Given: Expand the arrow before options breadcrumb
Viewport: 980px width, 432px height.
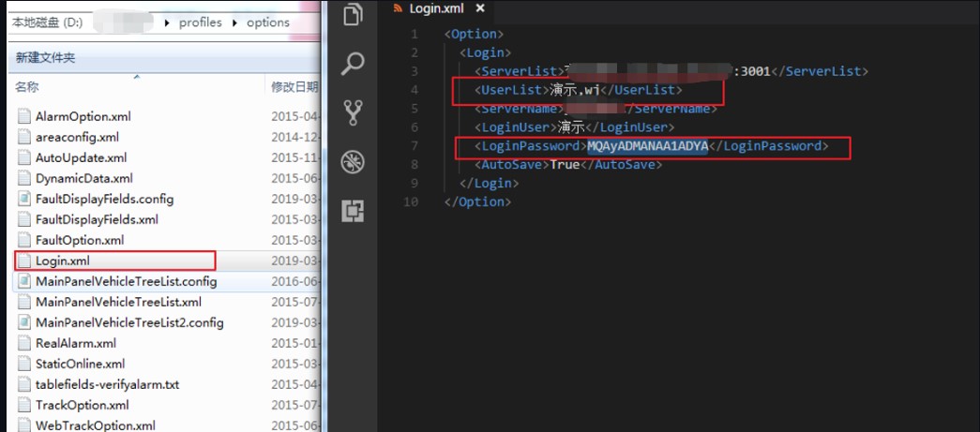Looking at the screenshot, I should [235, 23].
